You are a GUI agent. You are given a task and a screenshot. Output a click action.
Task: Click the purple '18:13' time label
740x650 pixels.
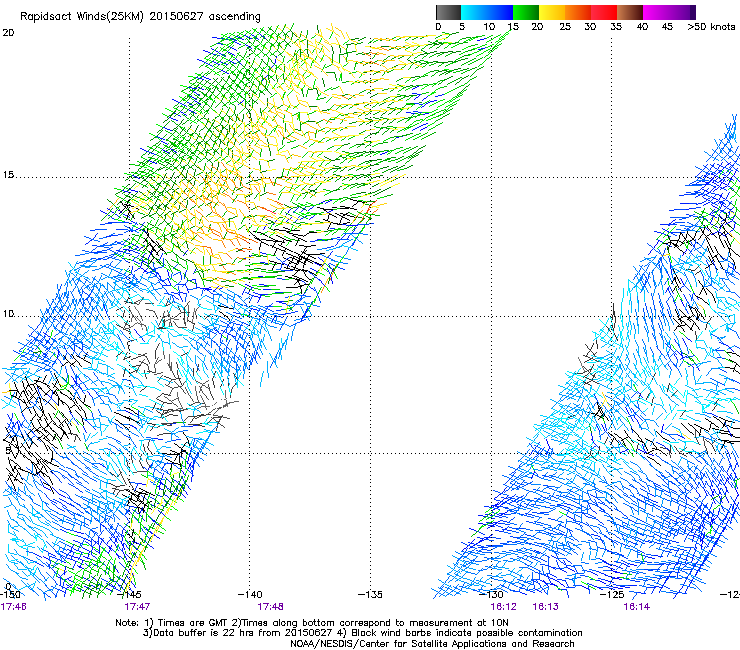click(x=546, y=607)
